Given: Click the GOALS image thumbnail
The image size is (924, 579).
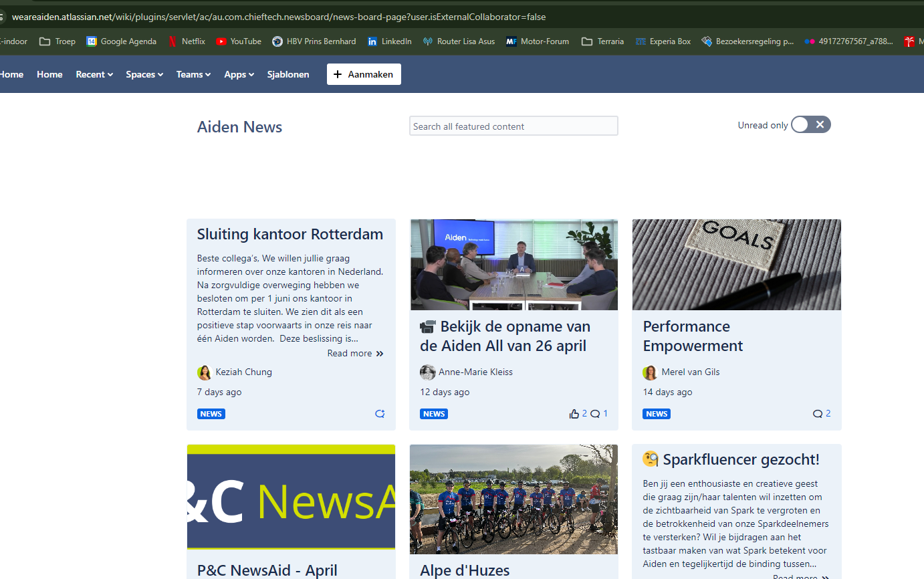Looking at the screenshot, I should tap(737, 265).
